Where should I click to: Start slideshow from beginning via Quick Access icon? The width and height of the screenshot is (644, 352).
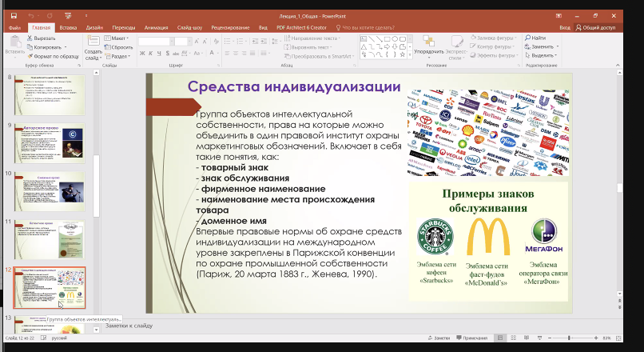point(68,16)
